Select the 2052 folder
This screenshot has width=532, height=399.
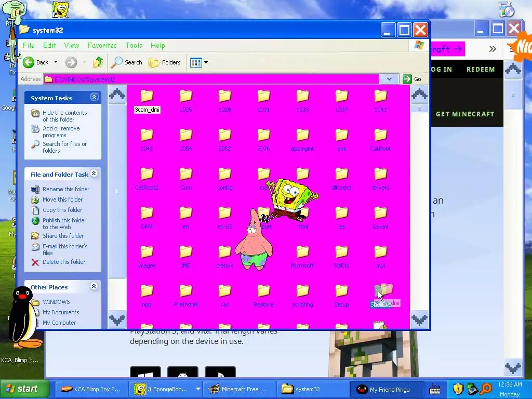pyautogui.click(x=224, y=140)
